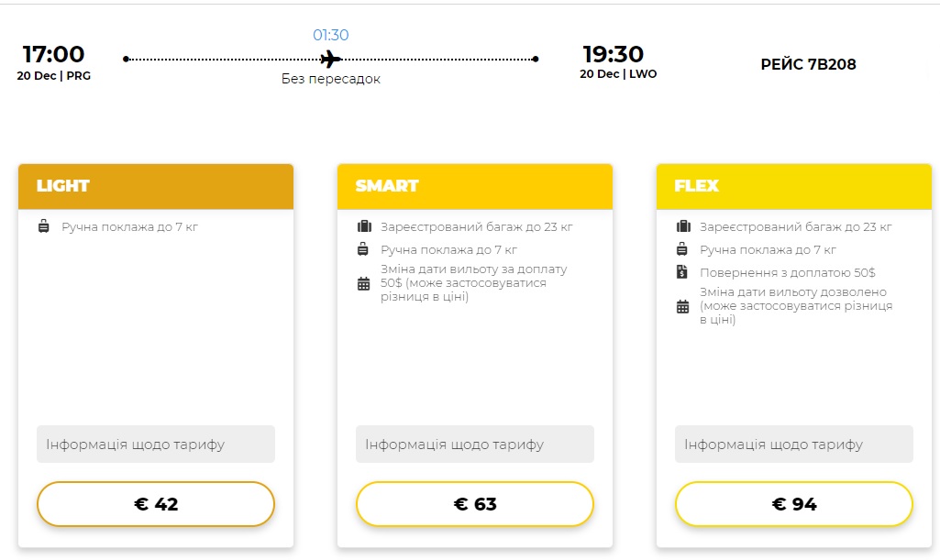The image size is (940, 560).
Task: Expand fare information under SMART tariff
Action: pos(475,444)
